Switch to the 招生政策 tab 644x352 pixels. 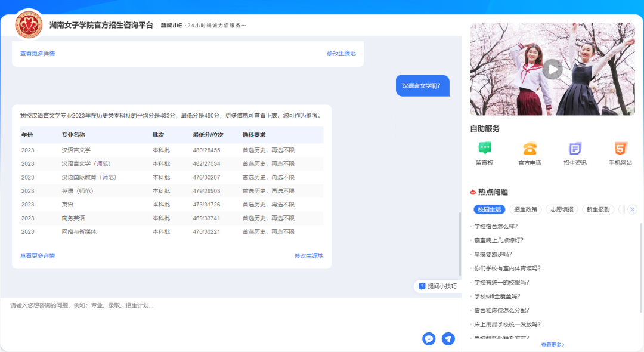coord(525,209)
